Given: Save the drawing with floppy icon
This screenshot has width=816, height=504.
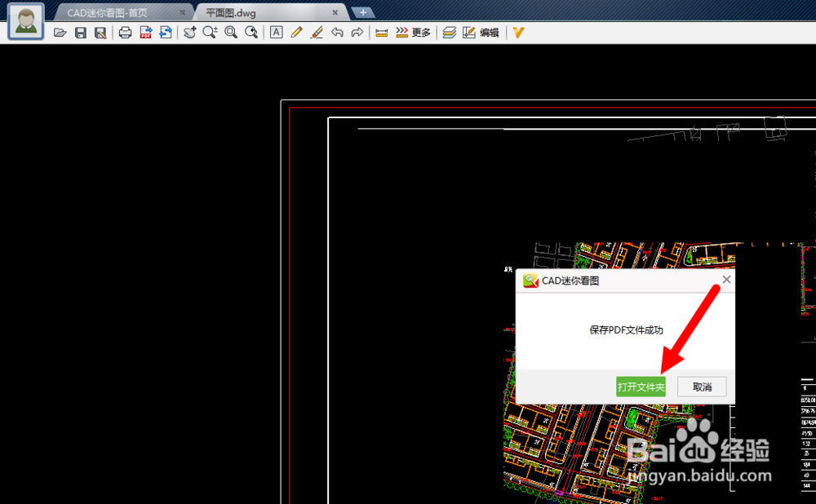Looking at the screenshot, I should (80, 33).
